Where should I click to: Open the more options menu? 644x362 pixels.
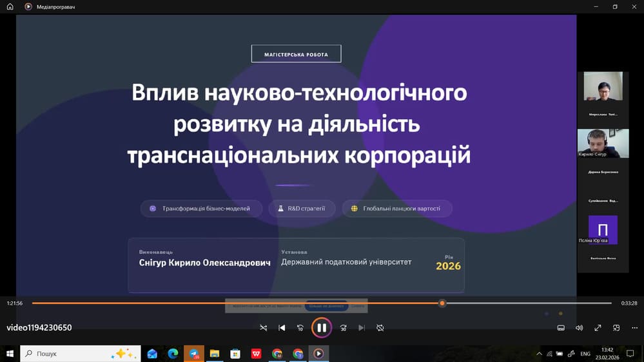tap(634, 328)
